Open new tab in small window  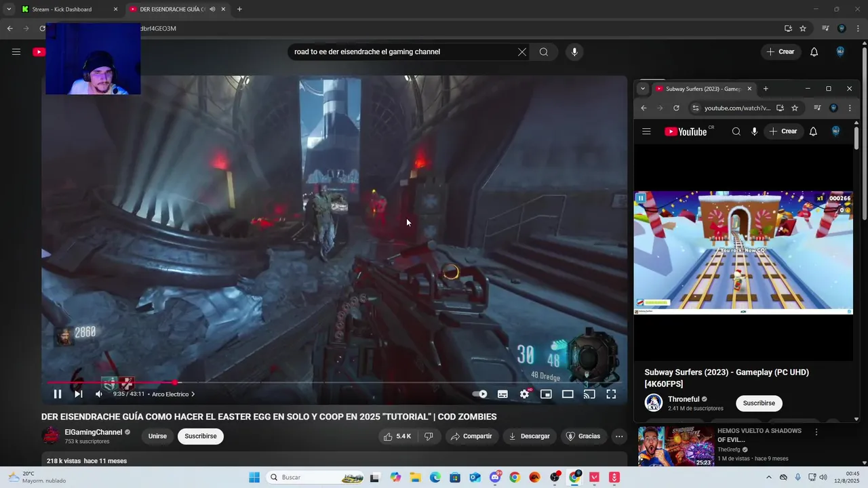[766, 89]
